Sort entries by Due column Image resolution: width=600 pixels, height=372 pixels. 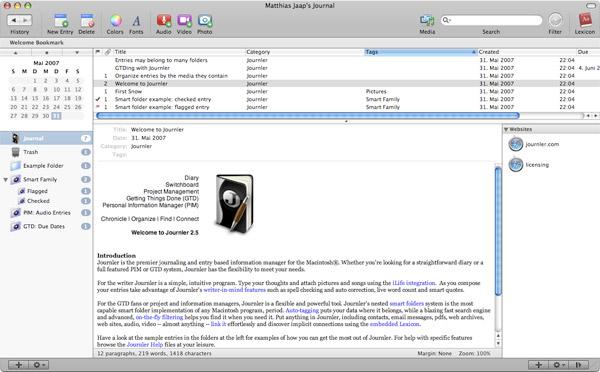click(588, 52)
